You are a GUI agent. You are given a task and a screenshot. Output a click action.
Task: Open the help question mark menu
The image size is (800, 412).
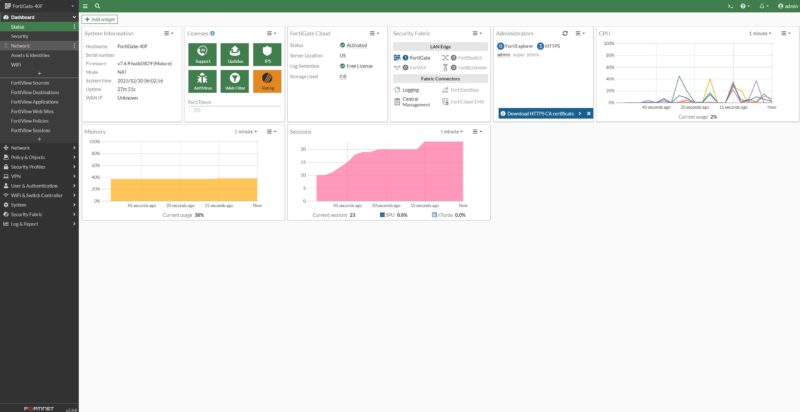click(x=744, y=6)
